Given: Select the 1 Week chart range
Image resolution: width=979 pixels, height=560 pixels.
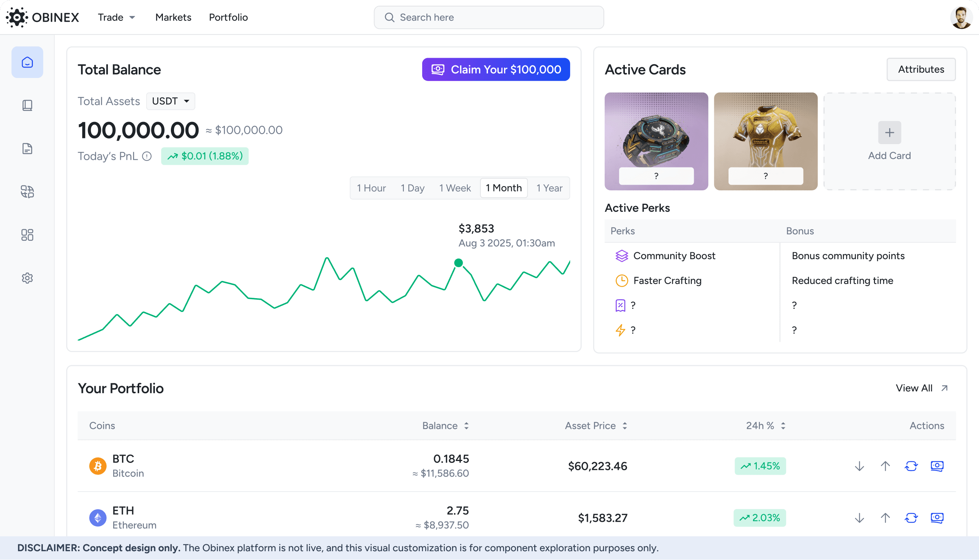Looking at the screenshot, I should (455, 188).
